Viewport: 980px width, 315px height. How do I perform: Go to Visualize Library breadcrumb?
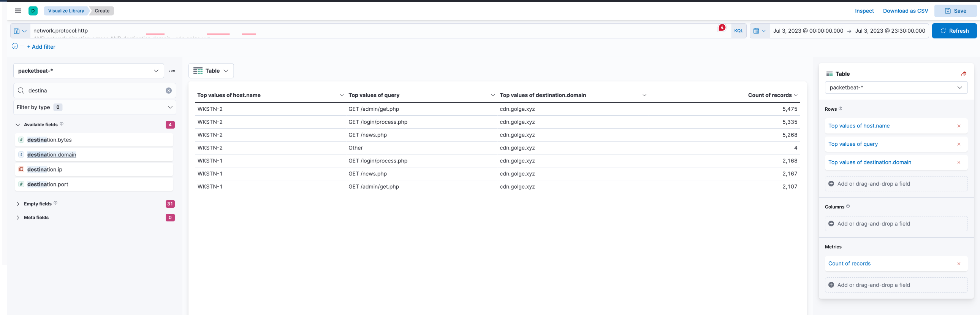66,11
